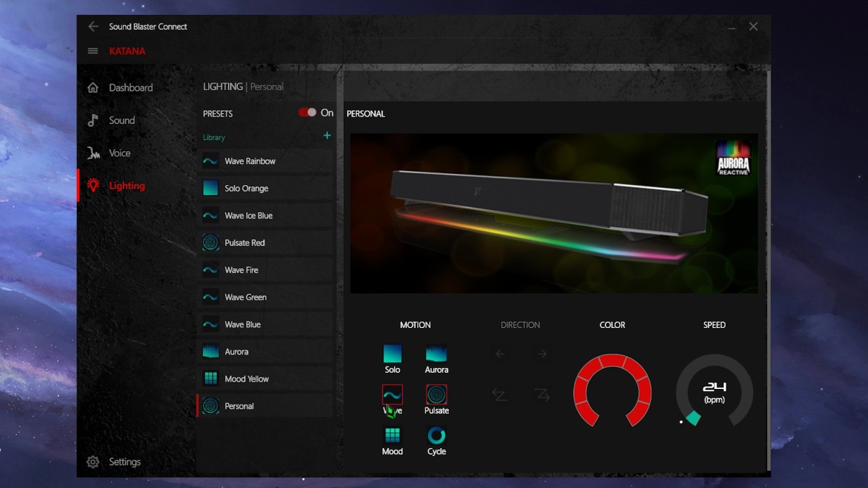Open the Voice section
This screenshot has height=488, width=868.
click(x=119, y=153)
